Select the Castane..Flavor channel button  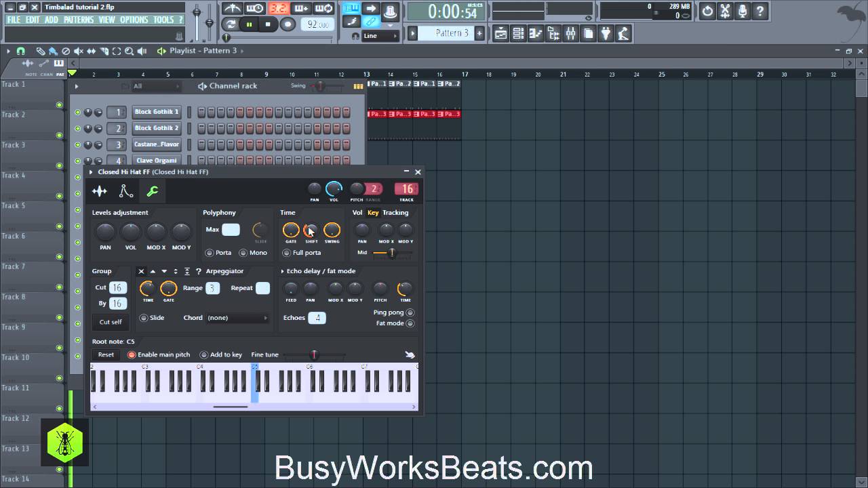[x=157, y=144]
